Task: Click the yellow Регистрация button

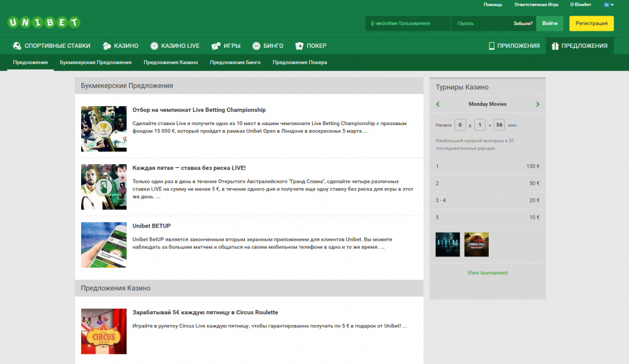Action: pyautogui.click(x=591, y=23)
